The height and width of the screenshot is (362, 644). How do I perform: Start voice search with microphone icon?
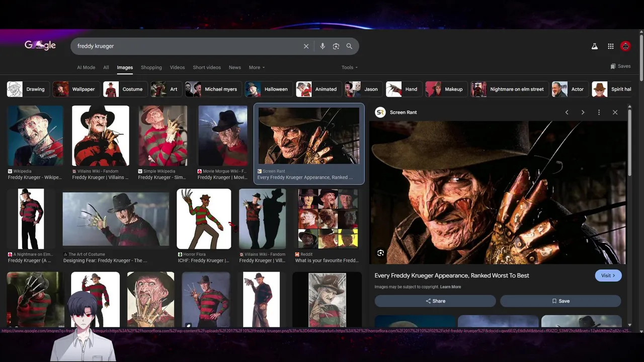pyautogui.click(x=323, y=46)
